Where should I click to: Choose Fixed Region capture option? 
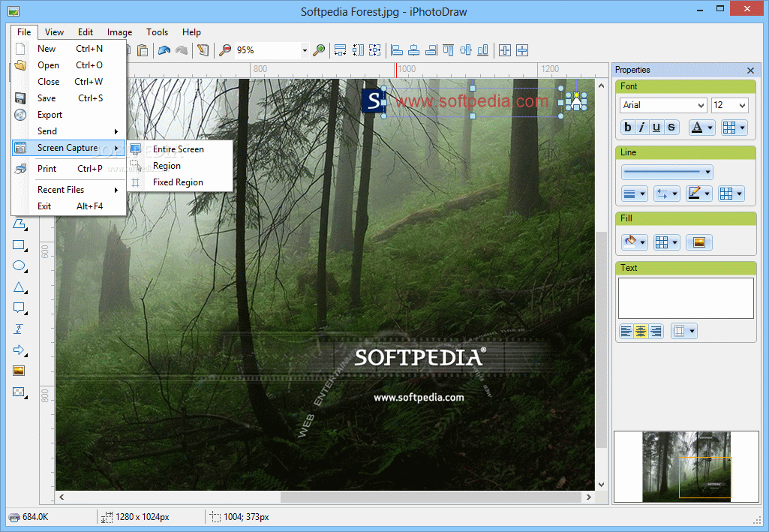pyautogui.click(x=179, y=182)
